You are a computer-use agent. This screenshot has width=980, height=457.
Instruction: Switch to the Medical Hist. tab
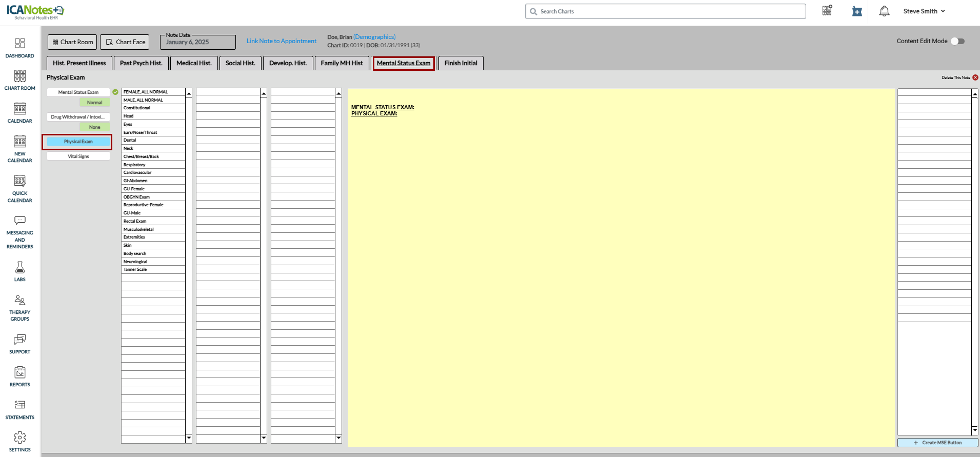(x=194, y=63)
